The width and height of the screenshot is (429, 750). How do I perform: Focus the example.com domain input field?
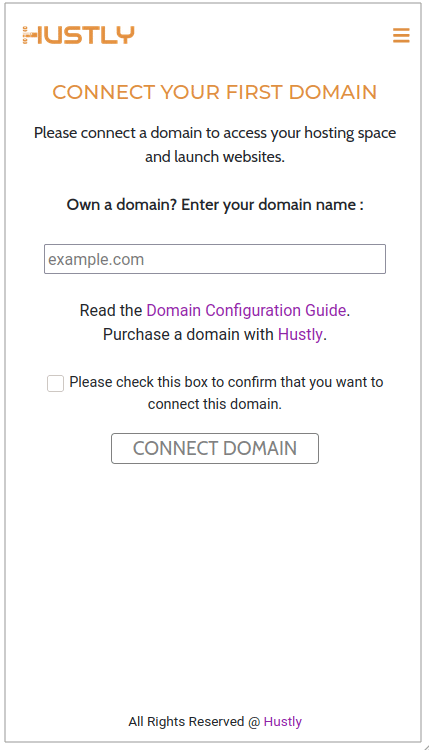215,259
